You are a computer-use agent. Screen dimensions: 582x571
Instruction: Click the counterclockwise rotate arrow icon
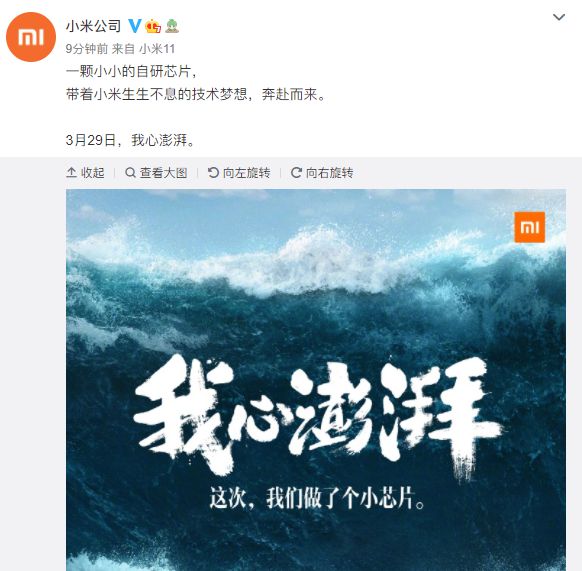pos(213,173)
